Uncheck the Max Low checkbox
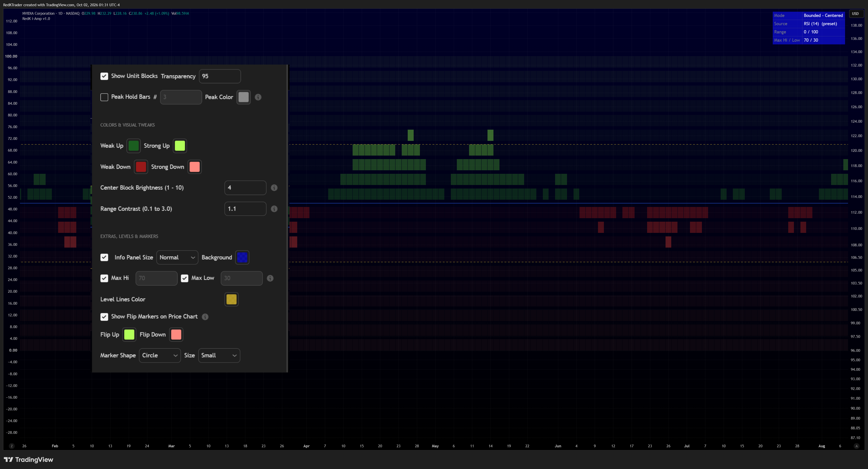 184,278
